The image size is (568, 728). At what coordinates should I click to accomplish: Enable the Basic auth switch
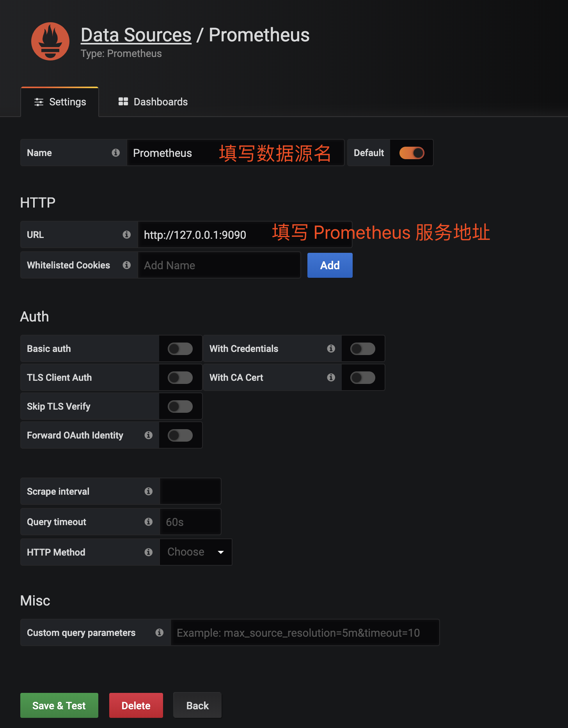click(x=180, y=349)
